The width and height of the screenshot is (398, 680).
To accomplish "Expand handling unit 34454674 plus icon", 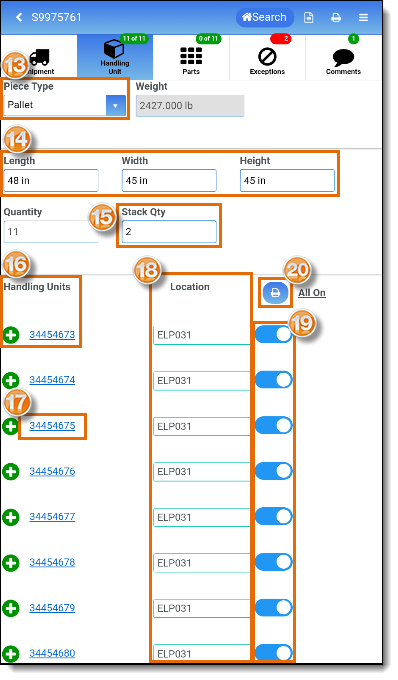I will tap(11, 380).
